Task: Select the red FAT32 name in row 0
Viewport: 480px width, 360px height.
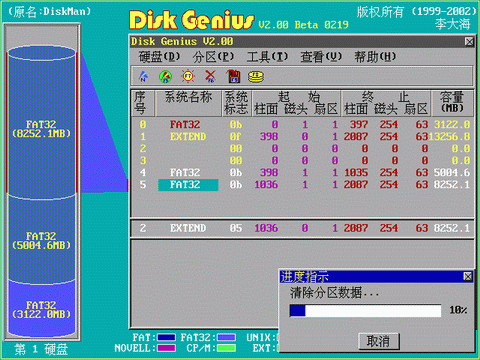Action: [185, 125]
